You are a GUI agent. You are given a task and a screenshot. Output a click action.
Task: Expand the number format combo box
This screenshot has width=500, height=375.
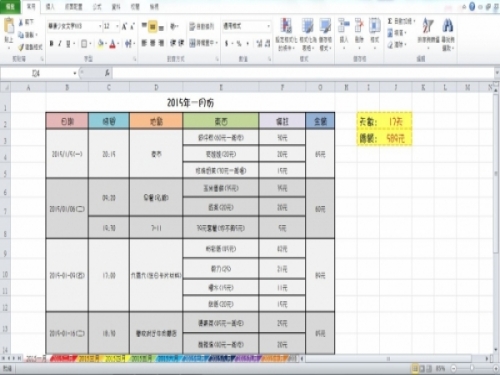268,26
